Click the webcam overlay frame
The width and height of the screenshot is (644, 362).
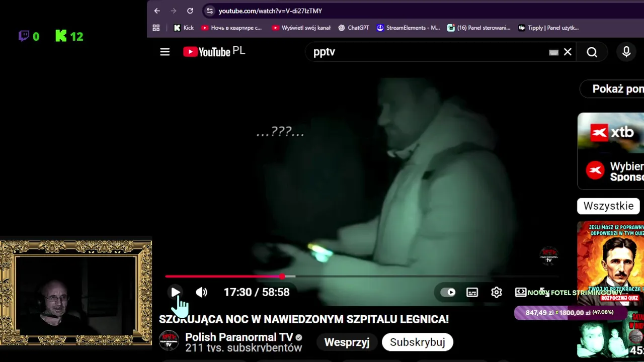pos(76,294)
